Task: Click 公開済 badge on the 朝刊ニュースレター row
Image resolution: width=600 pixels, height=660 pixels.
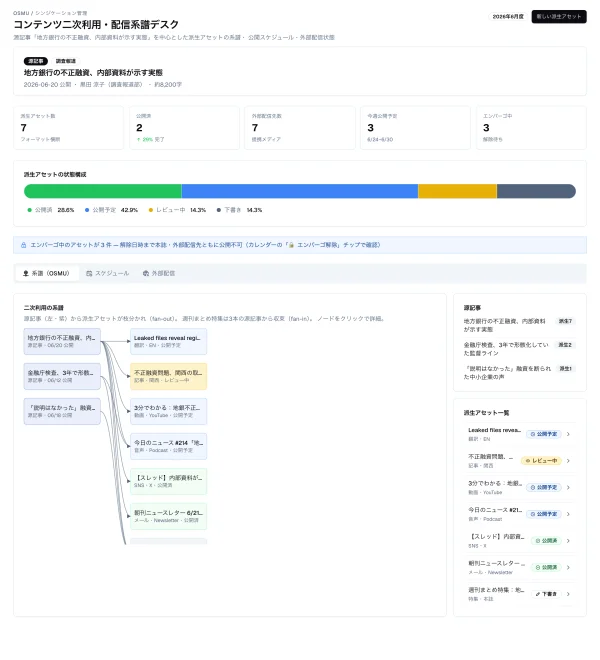Action: tap(546, 567)
